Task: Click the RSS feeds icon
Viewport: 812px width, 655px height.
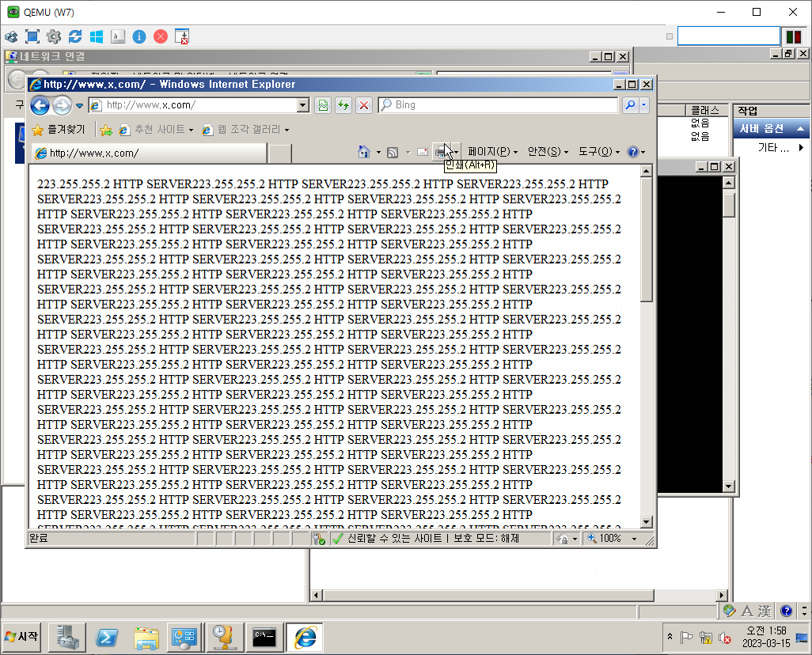Action: [x=393, y=152]
